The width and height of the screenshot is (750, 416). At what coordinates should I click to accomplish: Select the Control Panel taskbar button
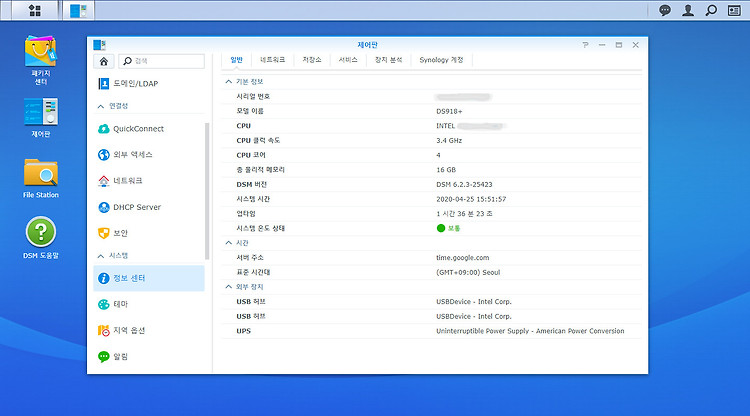tap(78, 11)
